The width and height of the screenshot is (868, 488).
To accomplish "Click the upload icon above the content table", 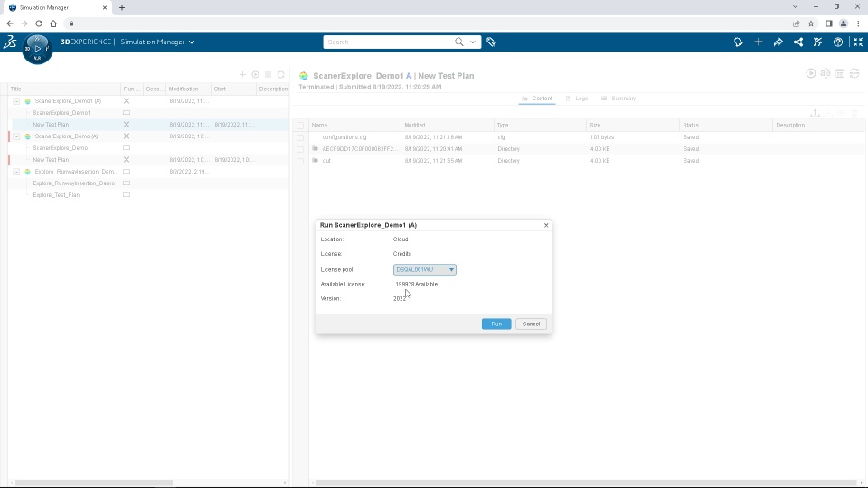I will tap(815, 114).
